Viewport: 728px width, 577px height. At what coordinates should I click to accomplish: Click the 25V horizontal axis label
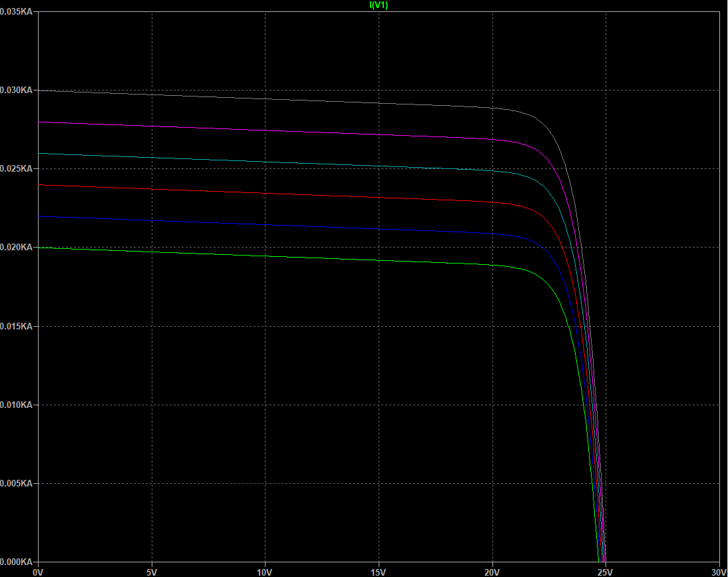pyautogui.click(x=606, y=571)
